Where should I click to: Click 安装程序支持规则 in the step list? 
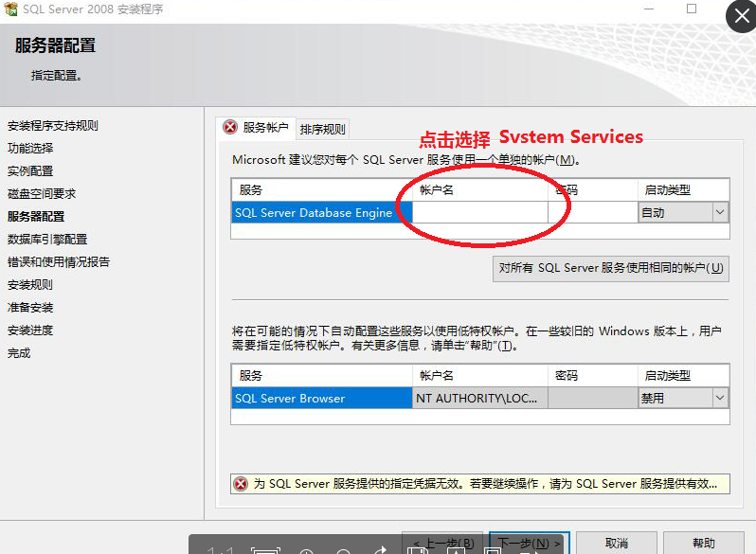click(52, 125)
